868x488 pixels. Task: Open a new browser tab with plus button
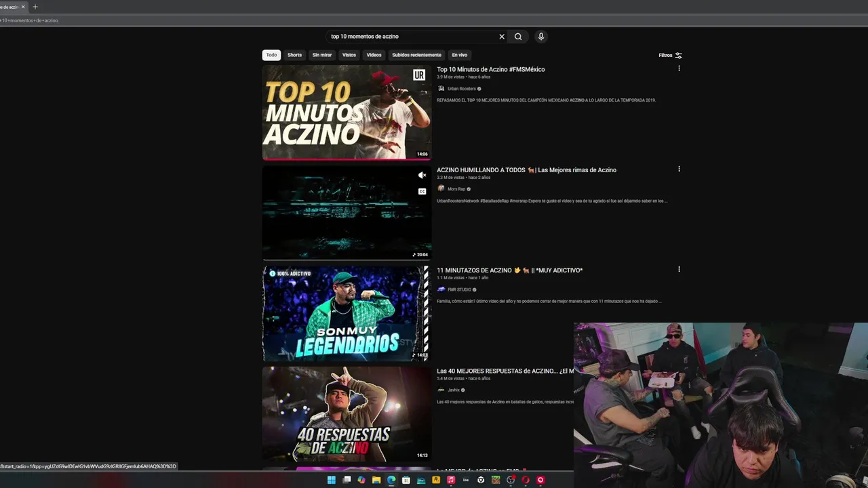coord(35,7)
